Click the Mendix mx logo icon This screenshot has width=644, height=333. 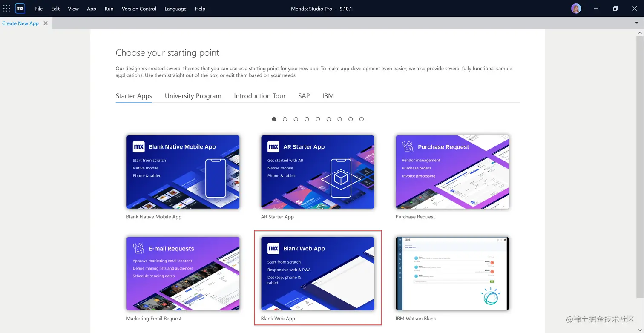pyautogui.click(x=20, y=9)
